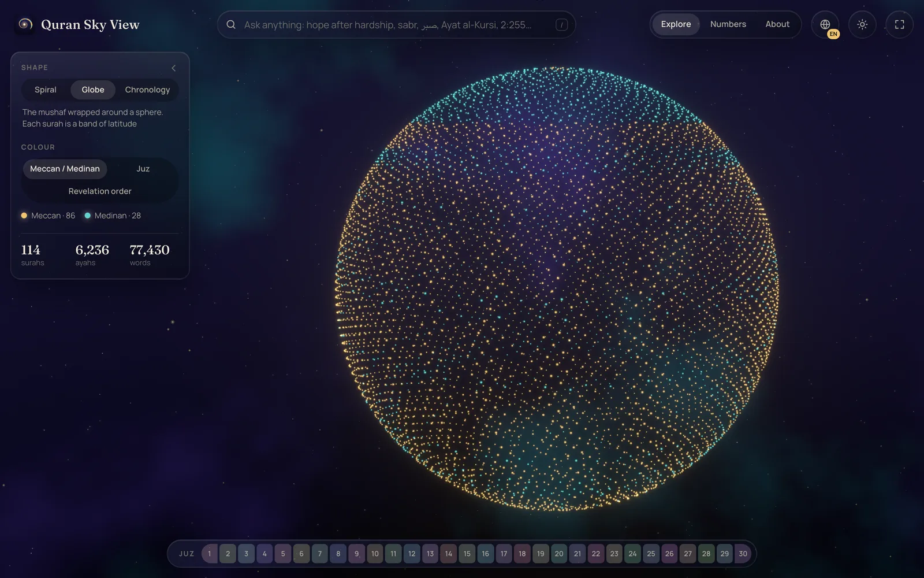Click the Medinan teal legend dot
This screenshot has width=924, height=578.
click(88, 216)
